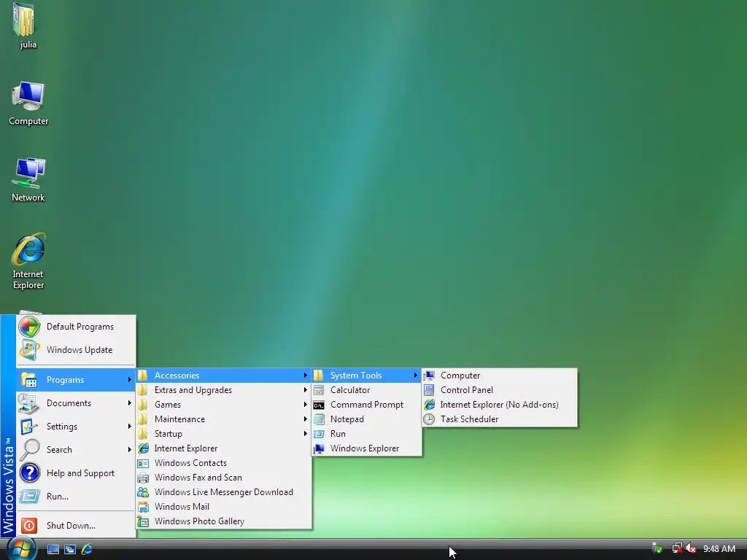Click the Windows Contacts icon
The image size is (747, 560).
coord(143,463)
